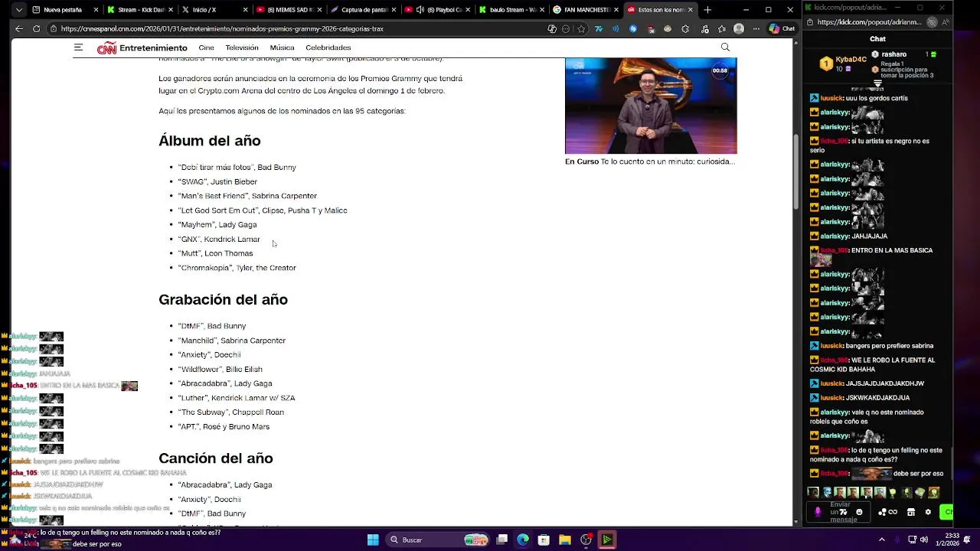The width and height of the screenshot is (980, 551).
Task: Open KybaD4C leaderboard entry
Action: pos(844,64)
